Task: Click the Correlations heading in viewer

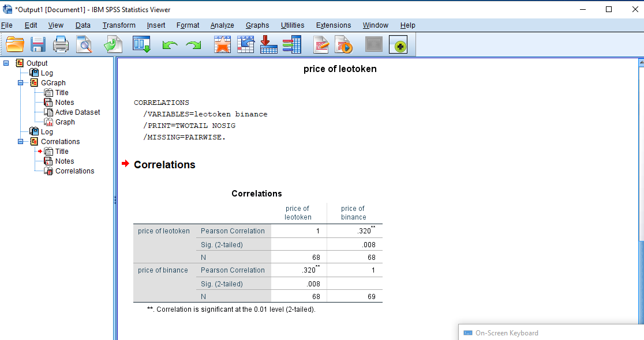Action: coord(164,165)
